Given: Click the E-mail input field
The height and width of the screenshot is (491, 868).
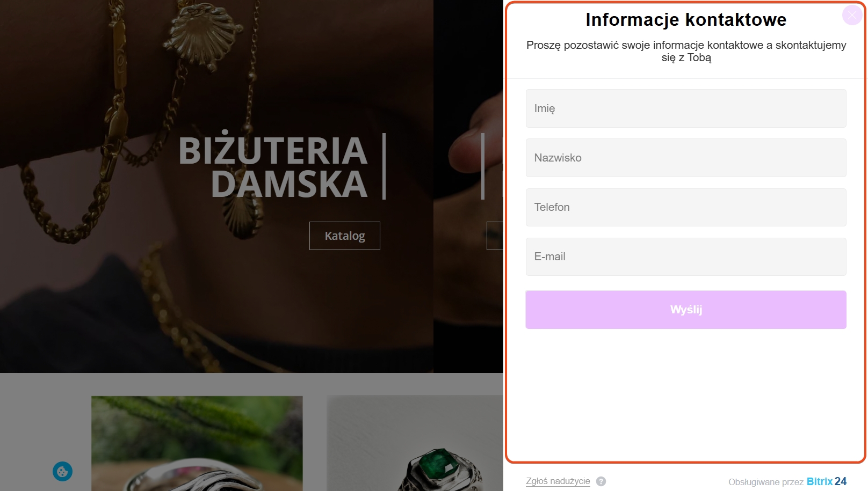Looking at the screenshot, I should click(686, 257).
